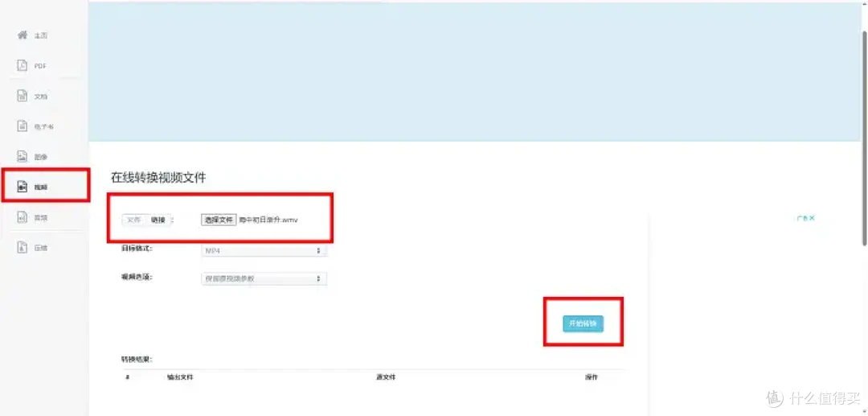
Task: Click the 目标格式 label text
Action: coord(137,248)
